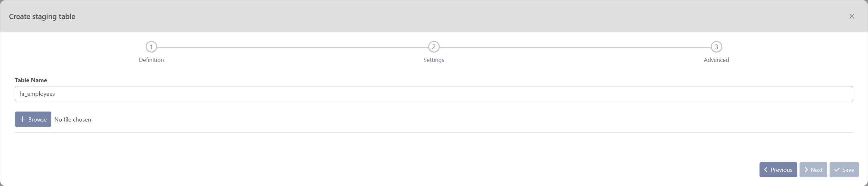Click the Save button label

point(848,170)
